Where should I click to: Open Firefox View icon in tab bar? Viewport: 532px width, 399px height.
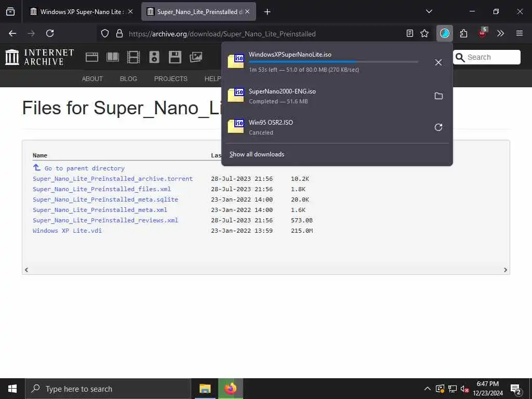10,11
